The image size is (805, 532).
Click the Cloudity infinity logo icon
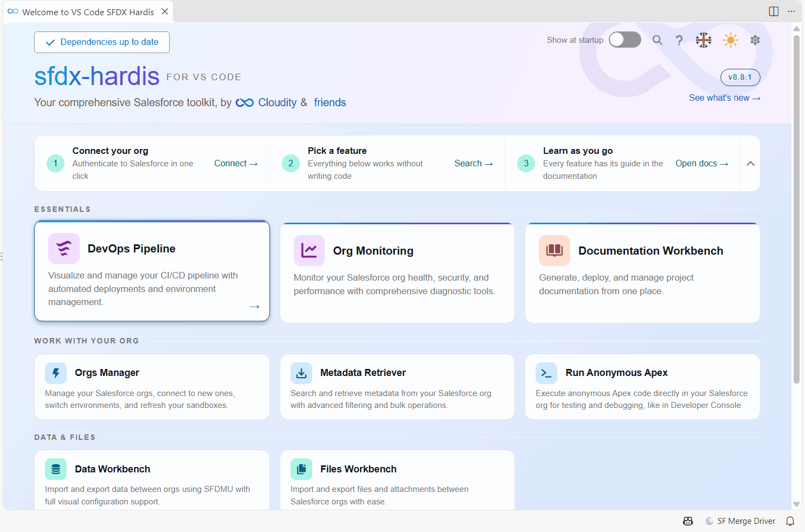click(244, 103)
